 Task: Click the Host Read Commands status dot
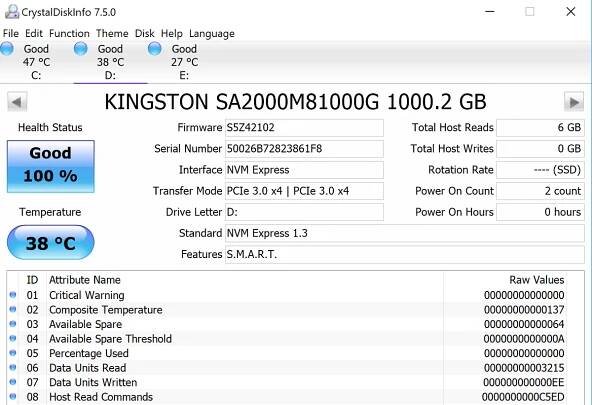pos(13,396)
